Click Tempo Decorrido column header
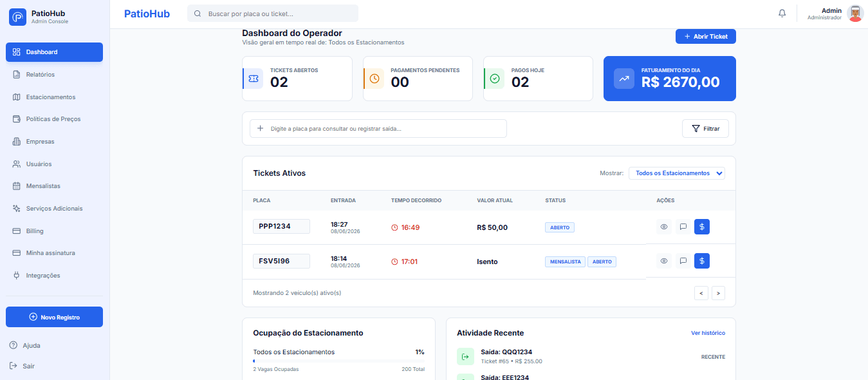Viewport: 868px width, 380px height. coord(416,200)
